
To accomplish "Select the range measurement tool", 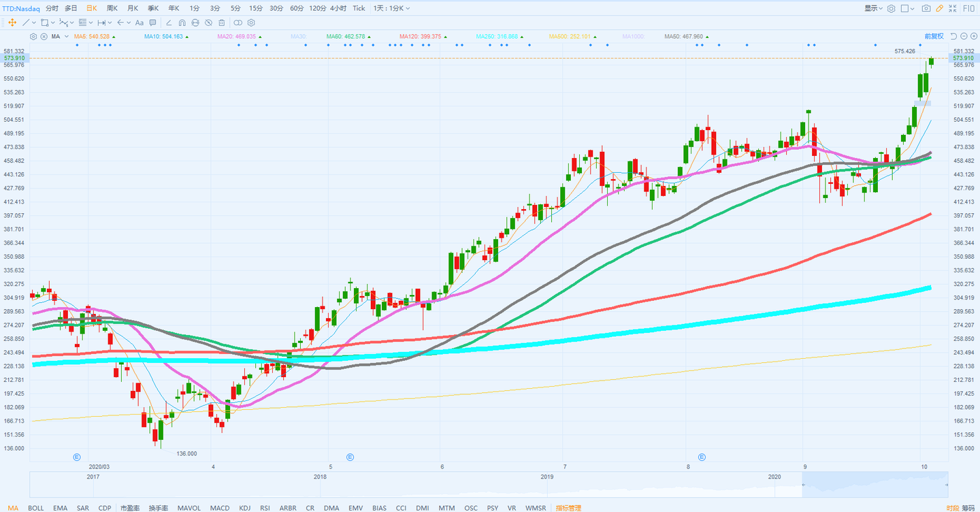I will pyautogui.click(x=101, y=22).
